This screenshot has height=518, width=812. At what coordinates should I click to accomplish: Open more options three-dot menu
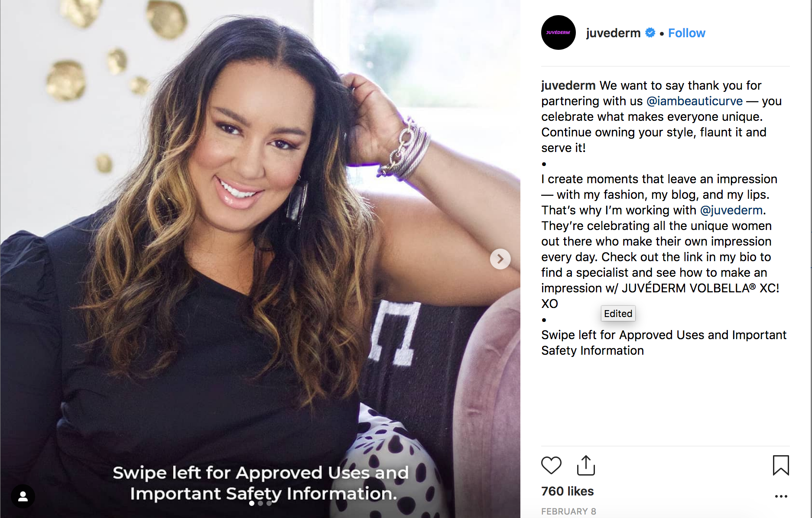click(781, 496)
